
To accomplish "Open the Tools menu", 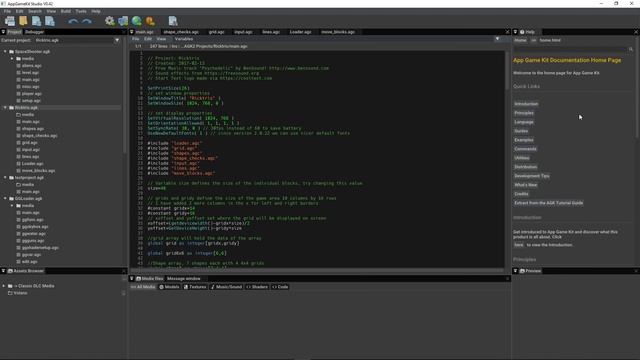I will 81,11.
